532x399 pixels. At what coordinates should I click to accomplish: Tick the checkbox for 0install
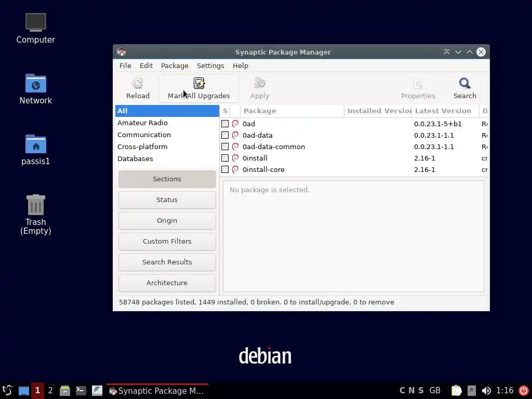click(224, 158)
